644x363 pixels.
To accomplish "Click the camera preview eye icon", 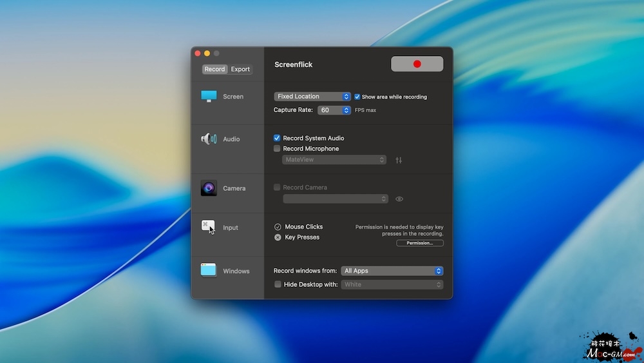I will (399, 199).
